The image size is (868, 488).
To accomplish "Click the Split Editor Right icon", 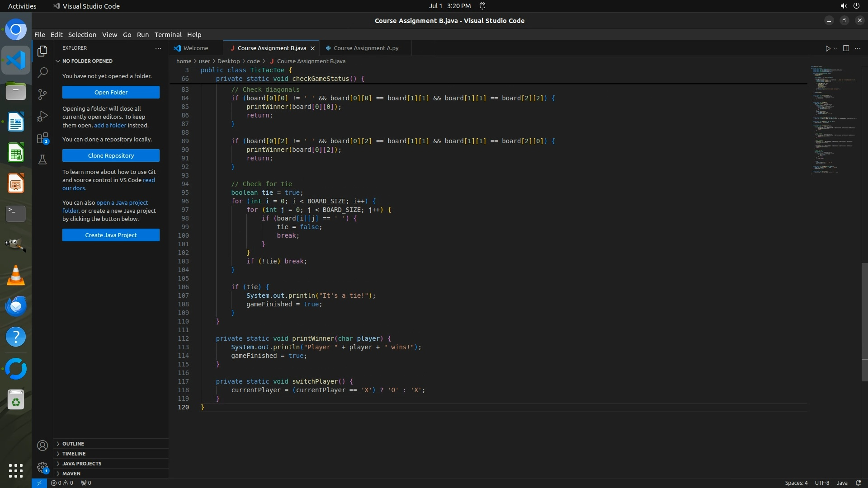I will (846, 48).
